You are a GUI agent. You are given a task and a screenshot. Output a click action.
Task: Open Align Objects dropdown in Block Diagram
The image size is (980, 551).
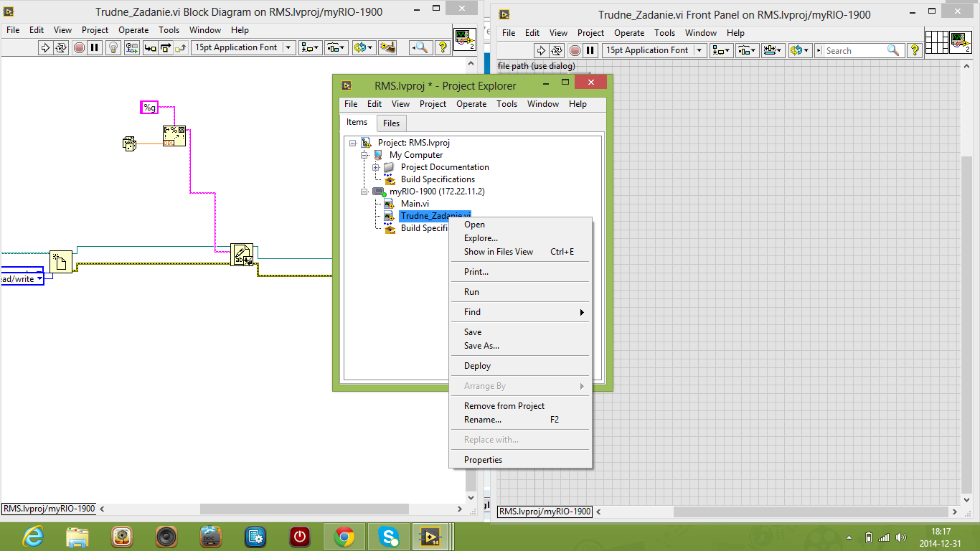coord(311,47)
